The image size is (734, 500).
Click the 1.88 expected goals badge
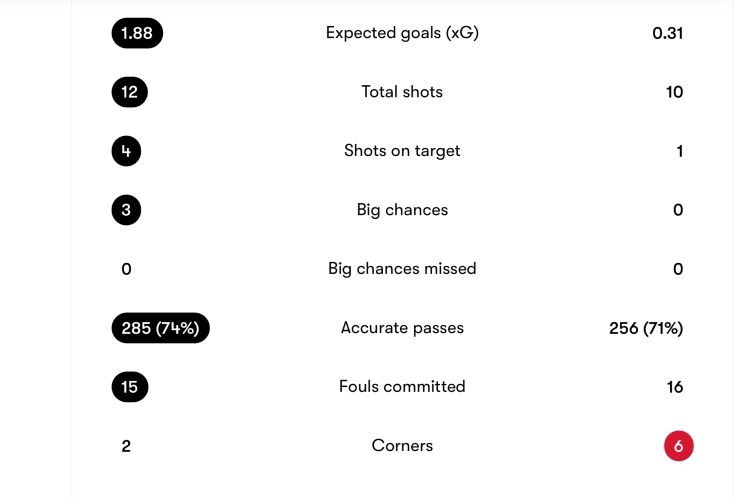click(137, 33)
